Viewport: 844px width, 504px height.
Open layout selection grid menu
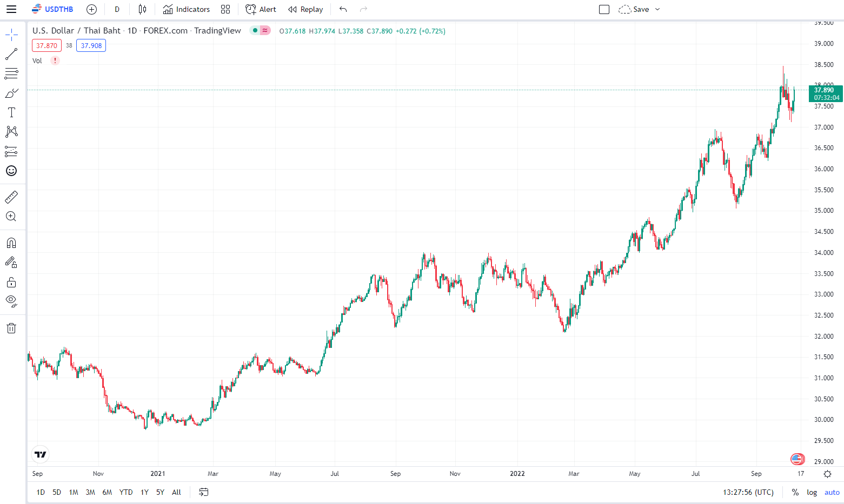[x=225, y=9]
